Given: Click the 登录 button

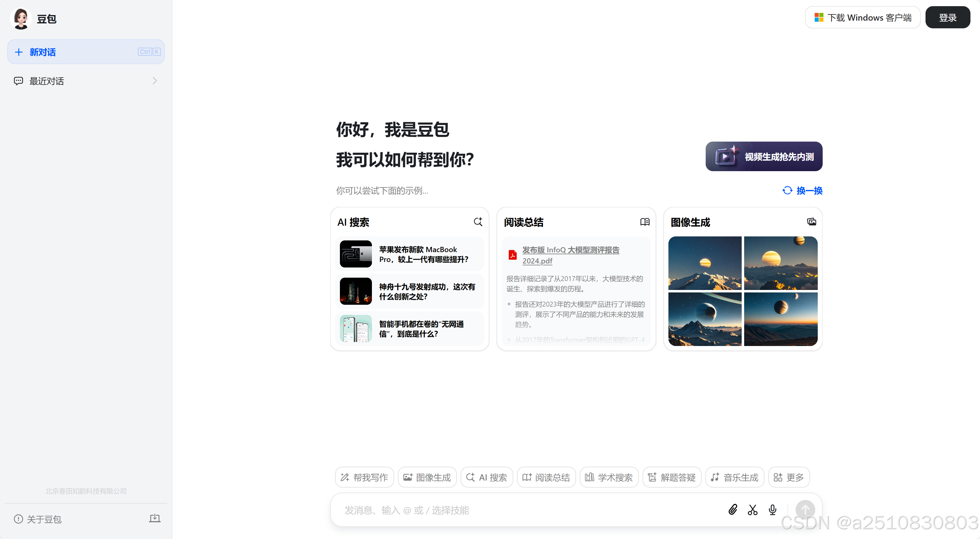Looking at the screenshot, I should point(947,18).
